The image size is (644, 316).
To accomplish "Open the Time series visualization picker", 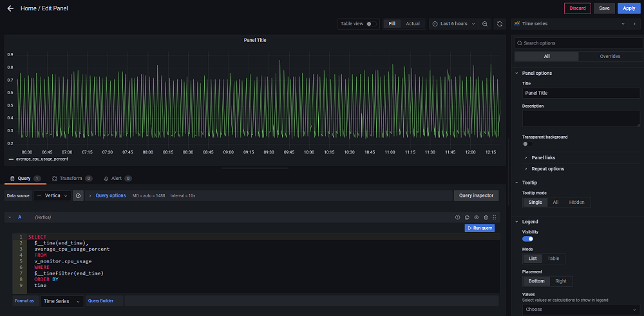I will pyautogui.click(x=570, y=24).
